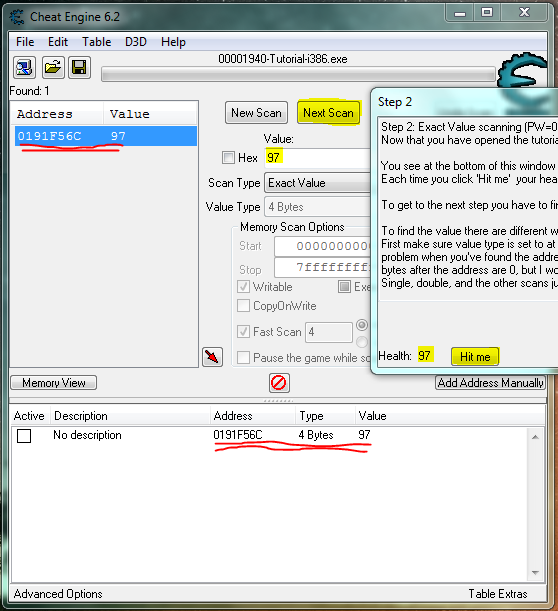Click the address list scrollbar down arrow
The image size is (558, 611).
pyautogui.click(x=535, y=572)
